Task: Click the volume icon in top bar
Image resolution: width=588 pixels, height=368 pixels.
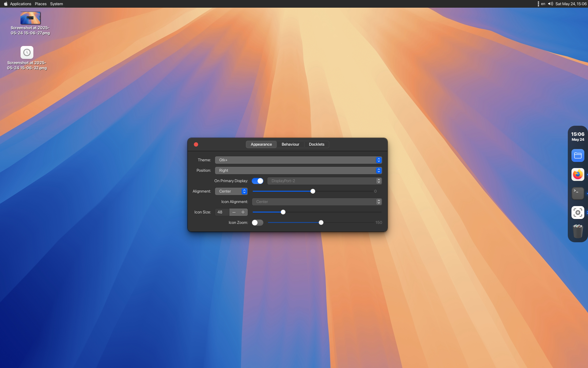Action: 550,4
